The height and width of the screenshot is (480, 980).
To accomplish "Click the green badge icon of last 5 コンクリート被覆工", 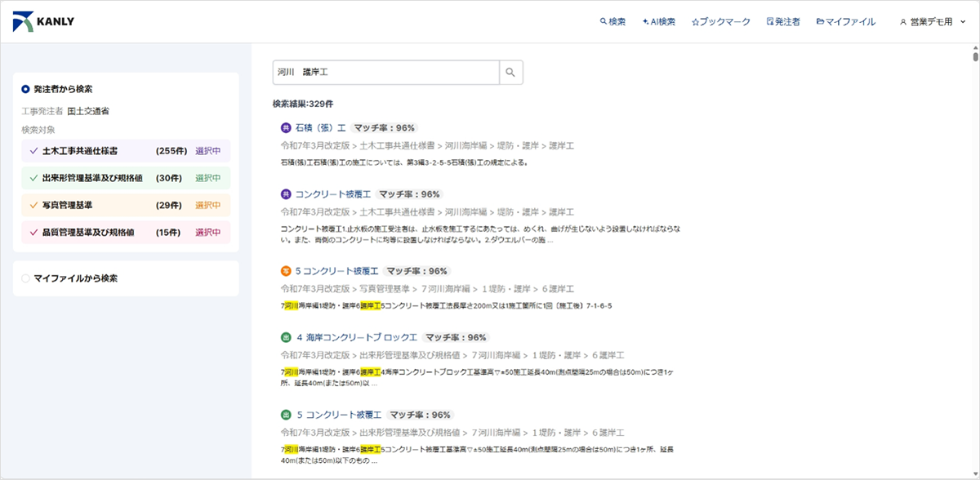I will (286, 415).
